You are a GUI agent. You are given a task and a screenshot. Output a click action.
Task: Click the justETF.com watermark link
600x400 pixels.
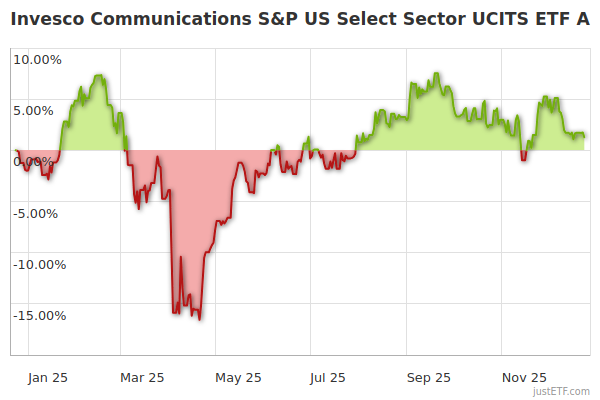point(561,391)
